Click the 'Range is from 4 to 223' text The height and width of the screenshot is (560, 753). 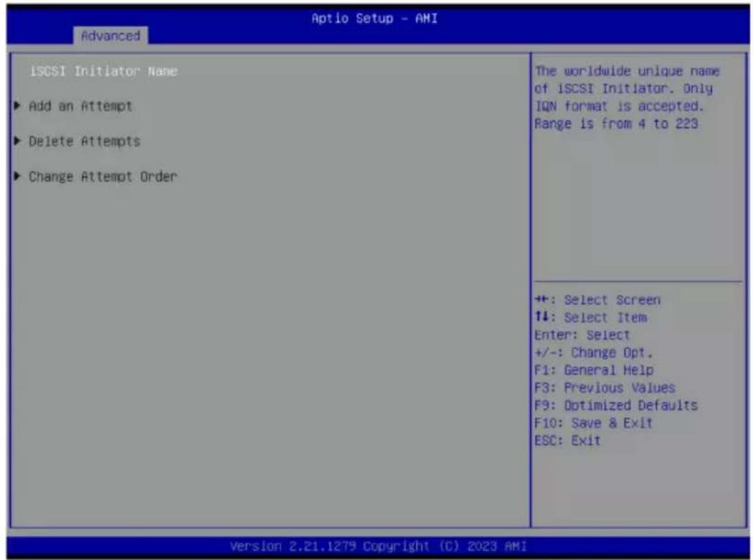click(616, 124)
